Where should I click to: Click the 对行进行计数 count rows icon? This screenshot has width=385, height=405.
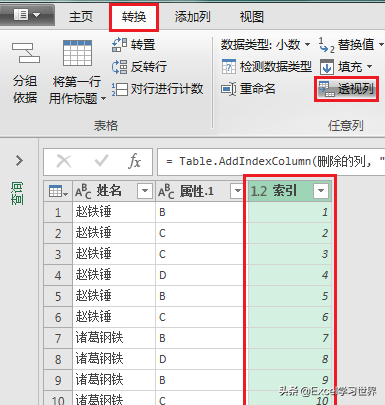pos(119,89)
